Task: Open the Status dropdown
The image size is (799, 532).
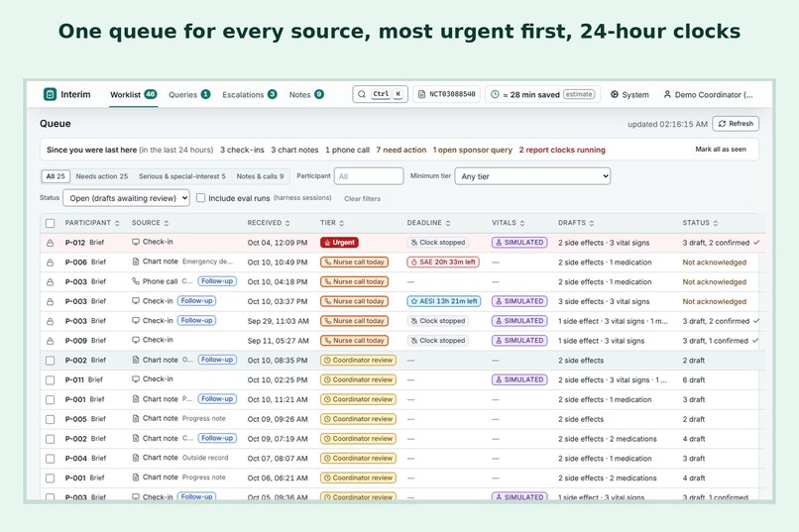Action: point(126,198)
